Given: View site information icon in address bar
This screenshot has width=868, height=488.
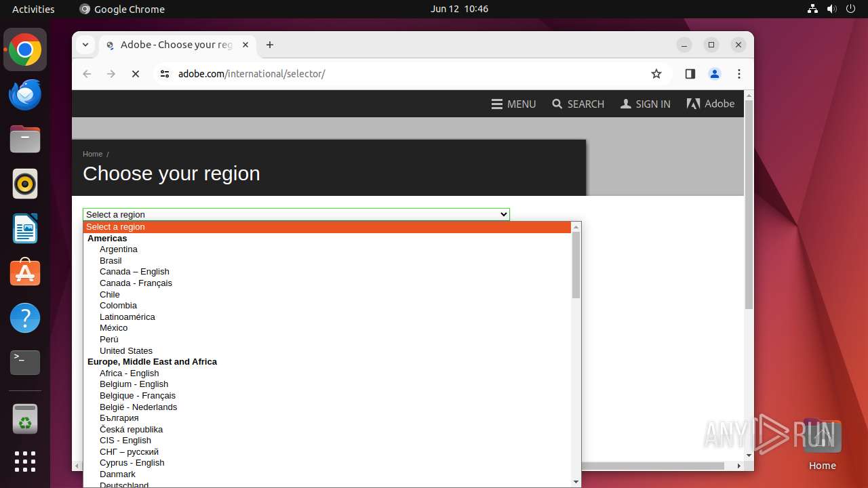Looking at the screenshot, I should (x=164, y=74).
